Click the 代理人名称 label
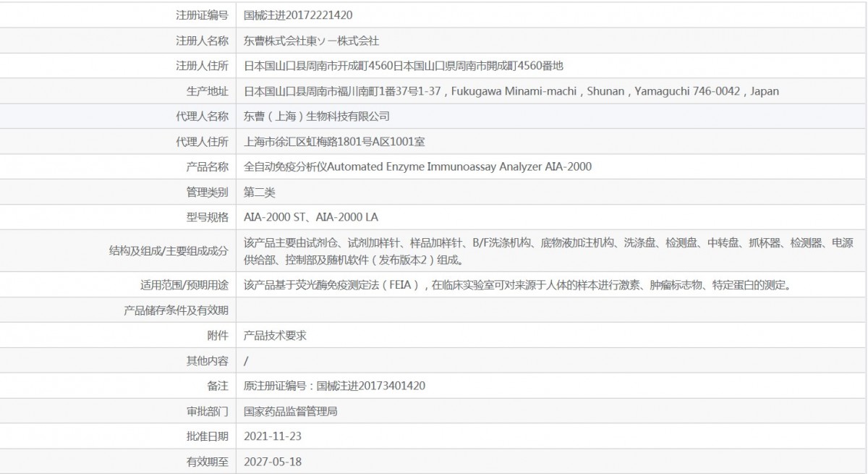The width and height of the screenshot is (868, 474). 202,117
